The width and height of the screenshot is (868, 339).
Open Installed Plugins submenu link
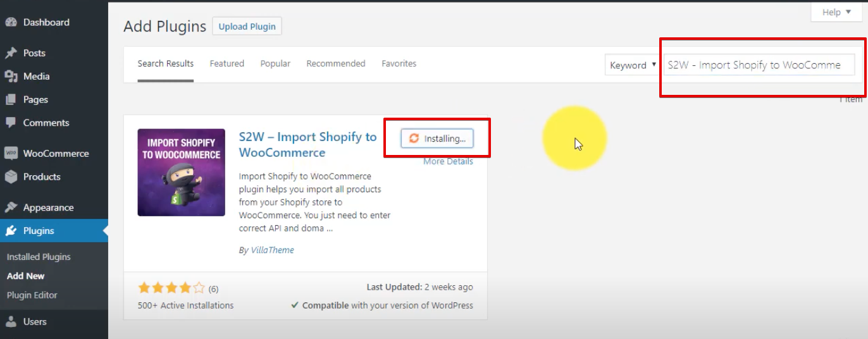(39, 257)
